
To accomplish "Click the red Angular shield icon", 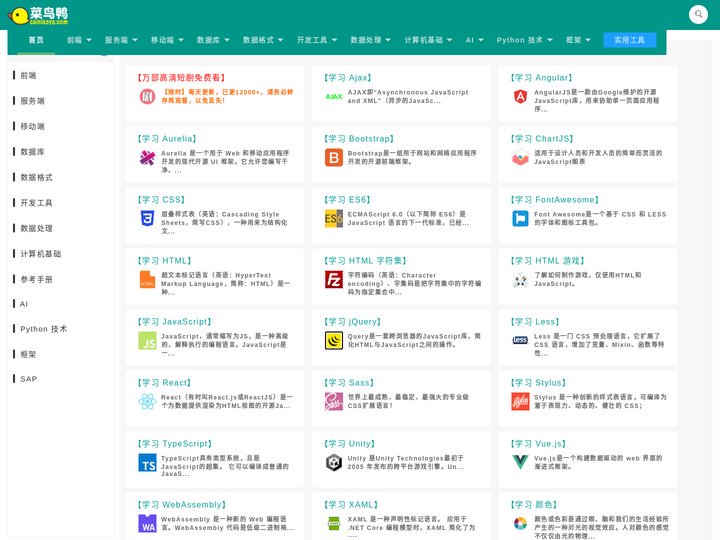I will (x=520, y=96).
